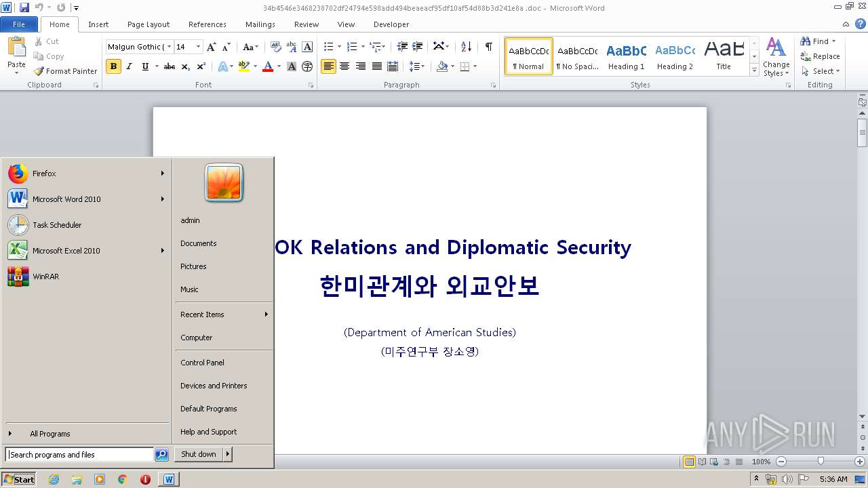Toggle Strikethrough formatting
Screen dimensions: 868x488
point(170,66)
